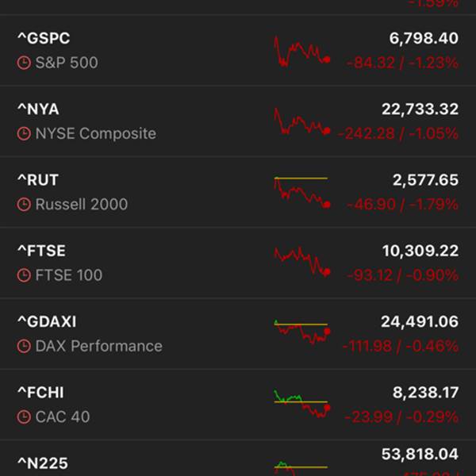Viewport: 476px width, 476px height.
Task: Click the clock icon beside FTSE 100
Action: 24,275
